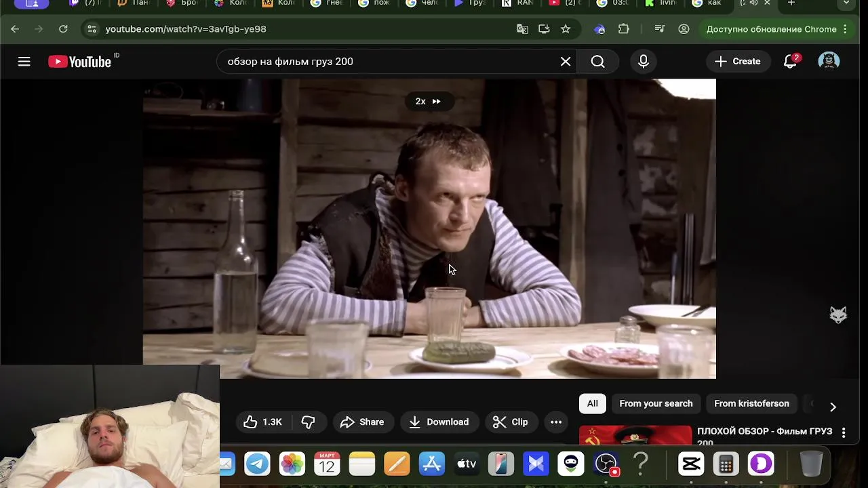Image resolution: width=868 pixels, height=488 pixels.
Task: Go to the YouTube home logo
Action: click(x=80, y=62)
